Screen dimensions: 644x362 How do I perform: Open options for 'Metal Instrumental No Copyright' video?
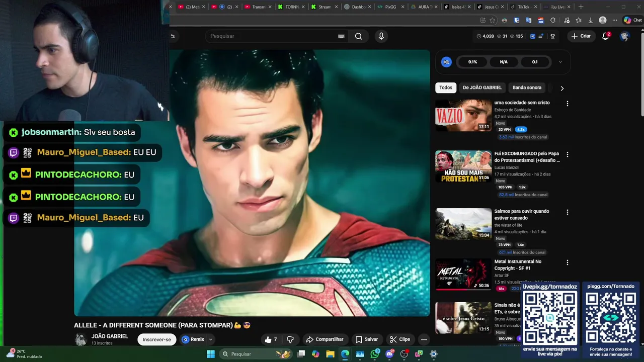pos(568,262)
